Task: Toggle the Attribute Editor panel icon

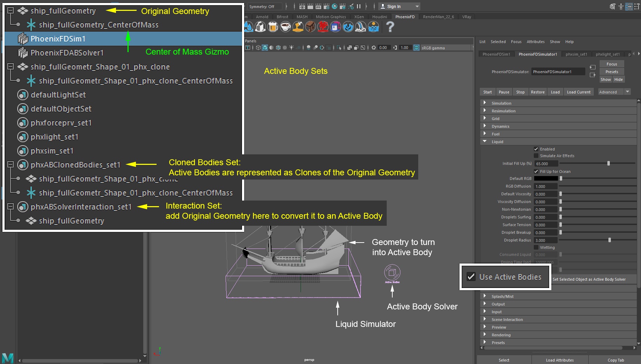Action: (629, 6)
